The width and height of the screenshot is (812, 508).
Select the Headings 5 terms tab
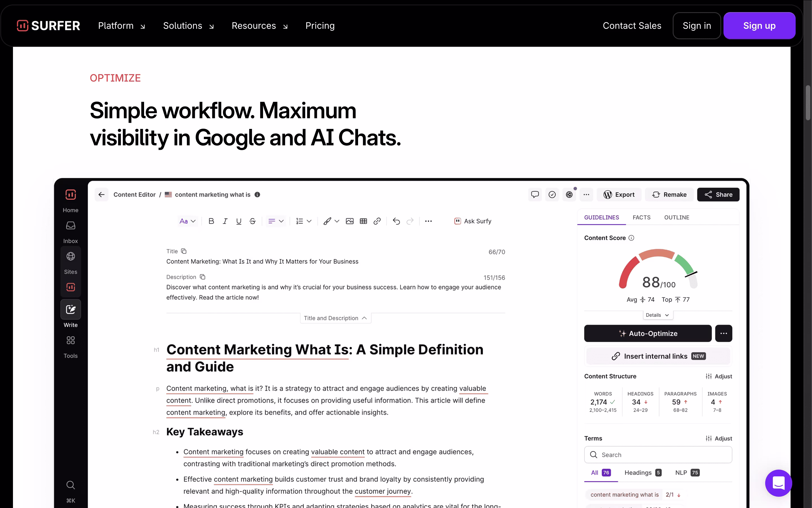pos(643,473)
